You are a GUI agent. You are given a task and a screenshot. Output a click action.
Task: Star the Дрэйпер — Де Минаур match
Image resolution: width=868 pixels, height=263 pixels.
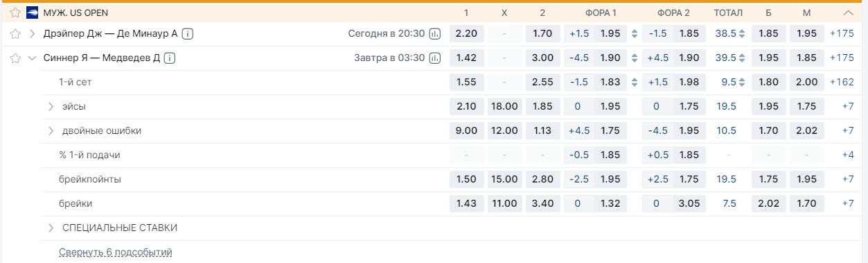click(x=15, y=33)
